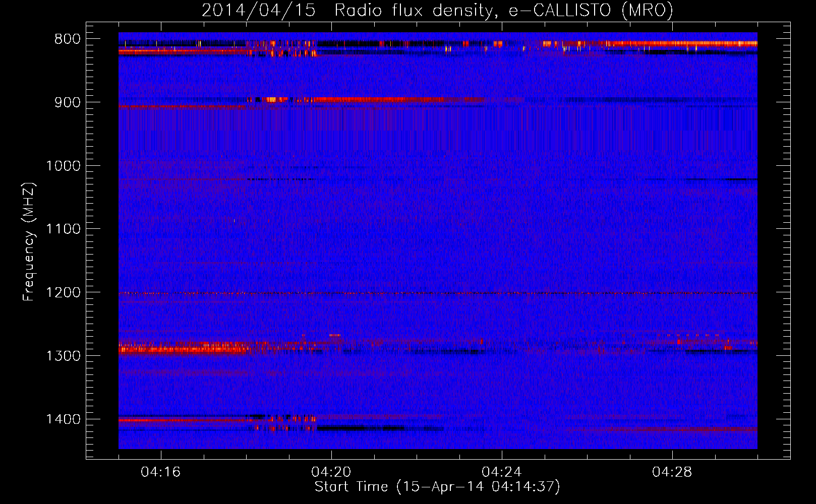Click the 1400 frequency tick label

pyautogui.click(x=63, y=419)
